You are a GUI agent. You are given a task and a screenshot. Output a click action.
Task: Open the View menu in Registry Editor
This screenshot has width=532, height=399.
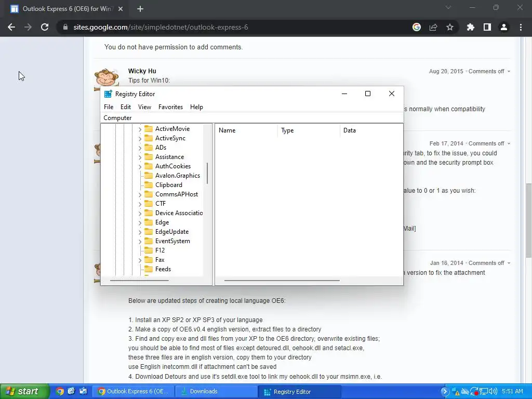[144, 107]
